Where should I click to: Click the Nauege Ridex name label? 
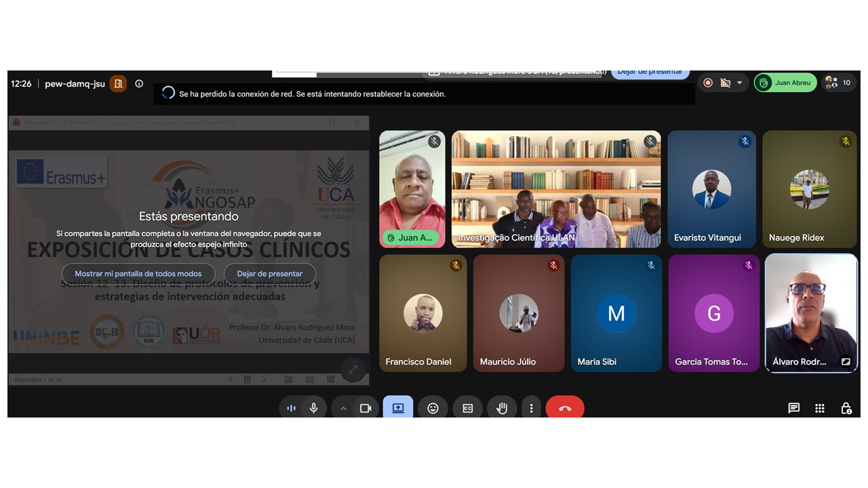point(796,238)
